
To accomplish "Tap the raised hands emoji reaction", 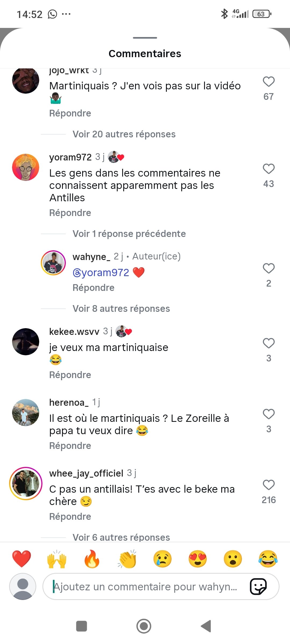I will click(x=57, y=559).
